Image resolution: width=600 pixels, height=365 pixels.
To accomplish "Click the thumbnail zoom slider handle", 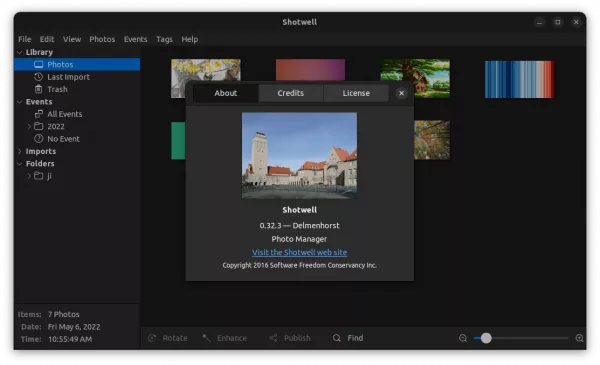I will [x=486, y=338].
